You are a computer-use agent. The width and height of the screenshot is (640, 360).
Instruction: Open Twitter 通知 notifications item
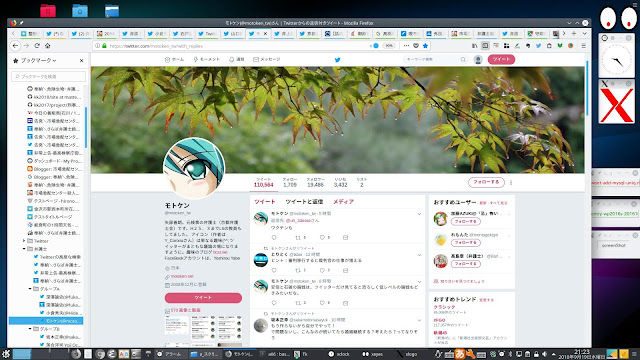237,60
